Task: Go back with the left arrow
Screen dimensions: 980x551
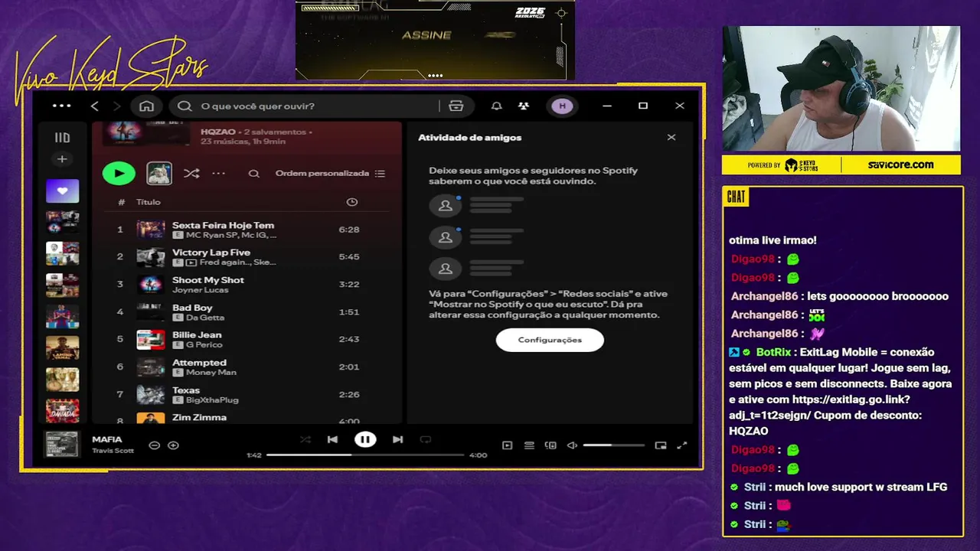Action: tap(95, 106)
